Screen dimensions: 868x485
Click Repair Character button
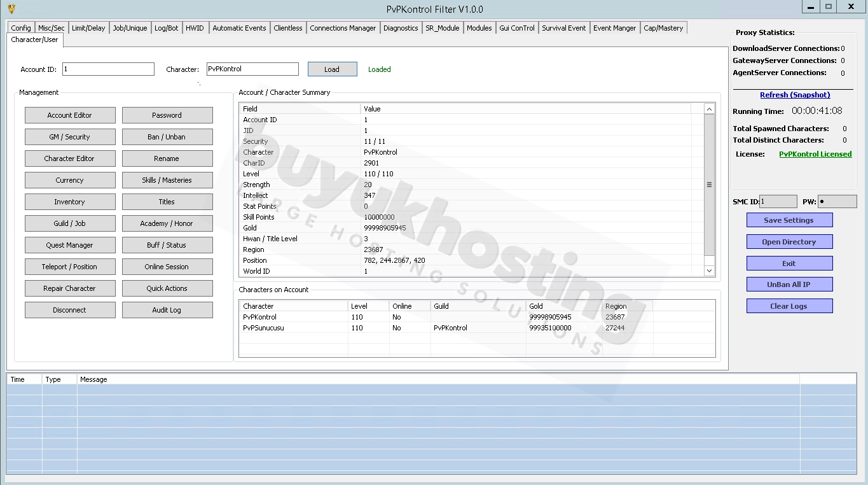click(70, 288)
